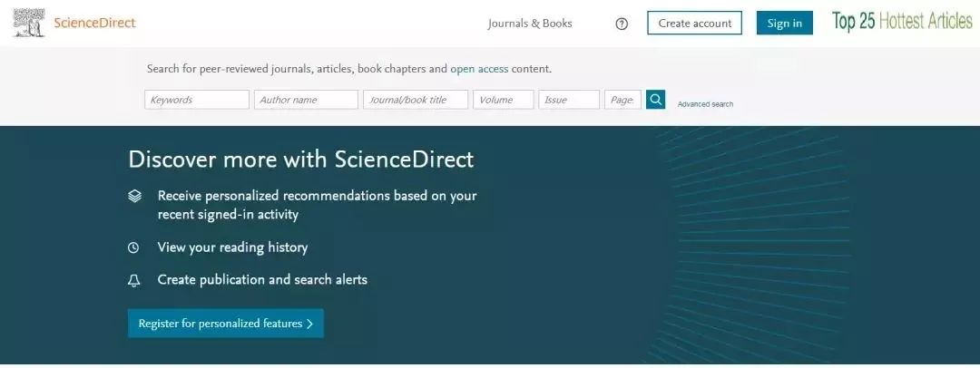
Task: Click the Elsevier tree logo
Action: (x=29, y=23)
